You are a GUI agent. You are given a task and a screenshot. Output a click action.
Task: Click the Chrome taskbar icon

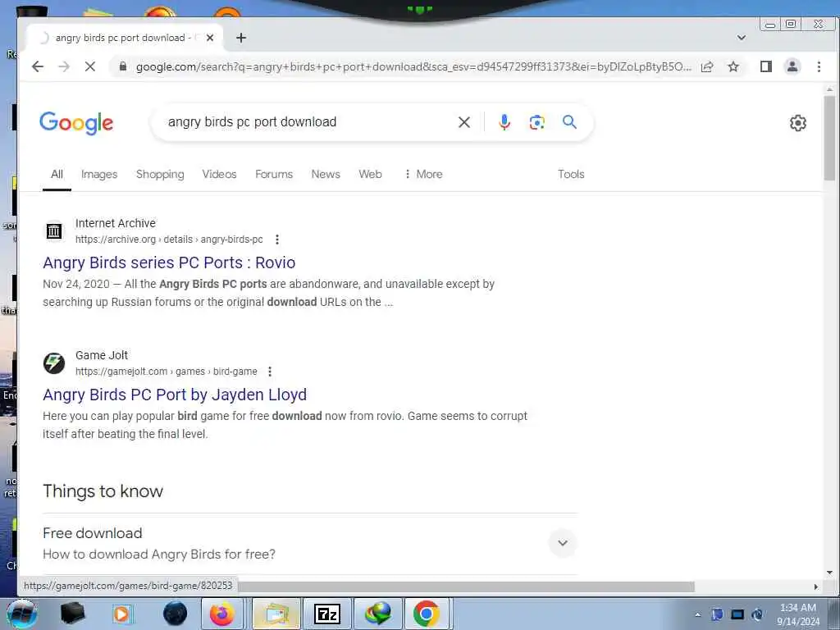(x=427, y=614)
